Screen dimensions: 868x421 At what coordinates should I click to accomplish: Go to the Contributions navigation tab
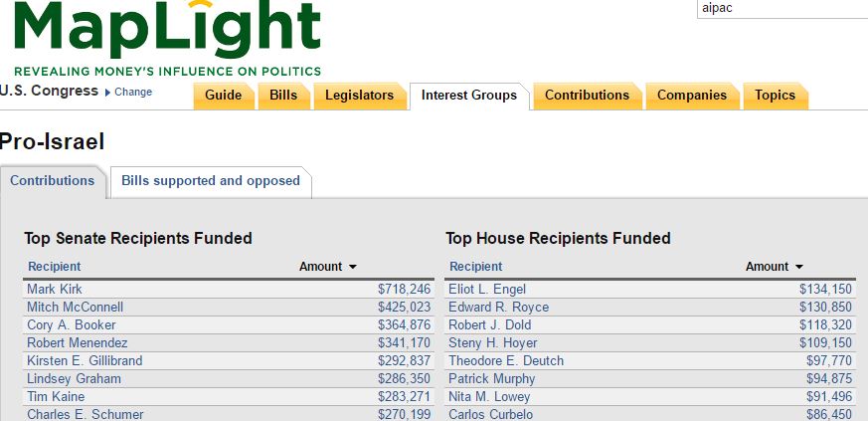pyautogui.click(x=587, y=96)
